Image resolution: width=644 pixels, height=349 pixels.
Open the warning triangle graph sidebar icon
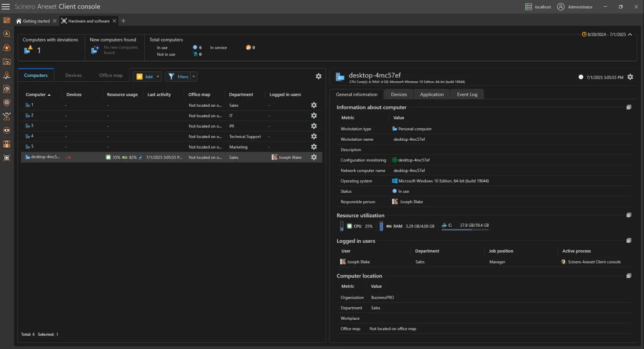[7, 116]
